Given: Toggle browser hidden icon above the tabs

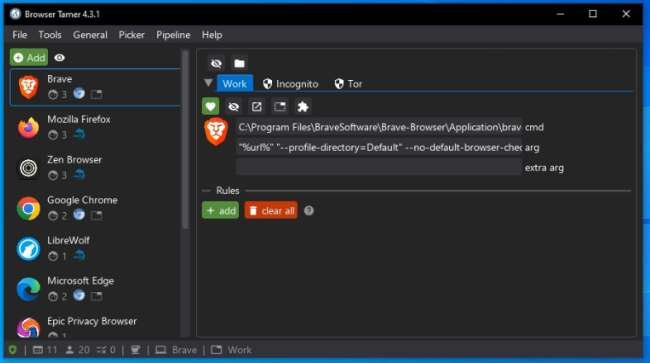Looking at the screenshot, I should 216,63.
